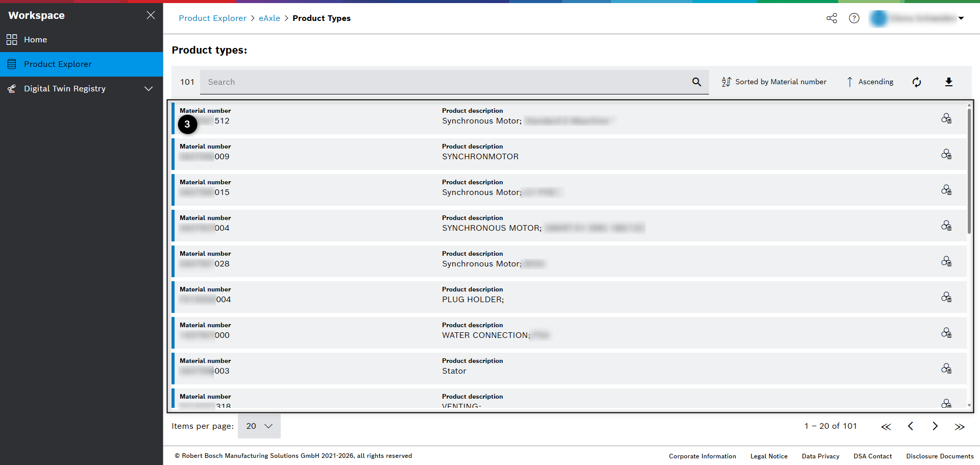
Task: Click material number ending 028
Action: pos(205,264)
